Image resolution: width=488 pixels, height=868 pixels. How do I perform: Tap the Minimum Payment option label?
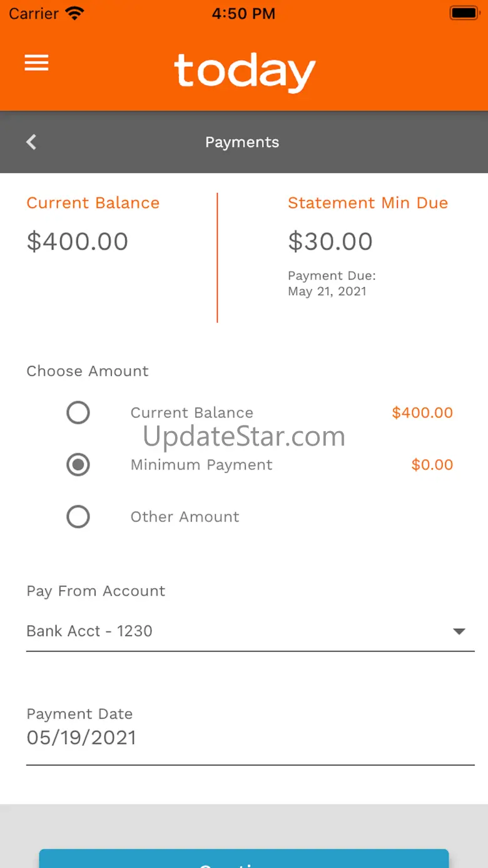[x=201, y=465]
